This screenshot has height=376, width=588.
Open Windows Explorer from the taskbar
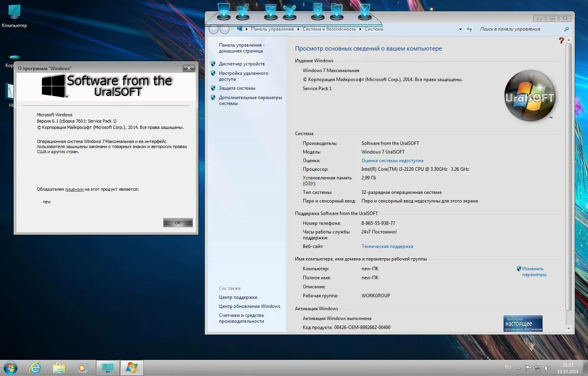coord(59,368)
